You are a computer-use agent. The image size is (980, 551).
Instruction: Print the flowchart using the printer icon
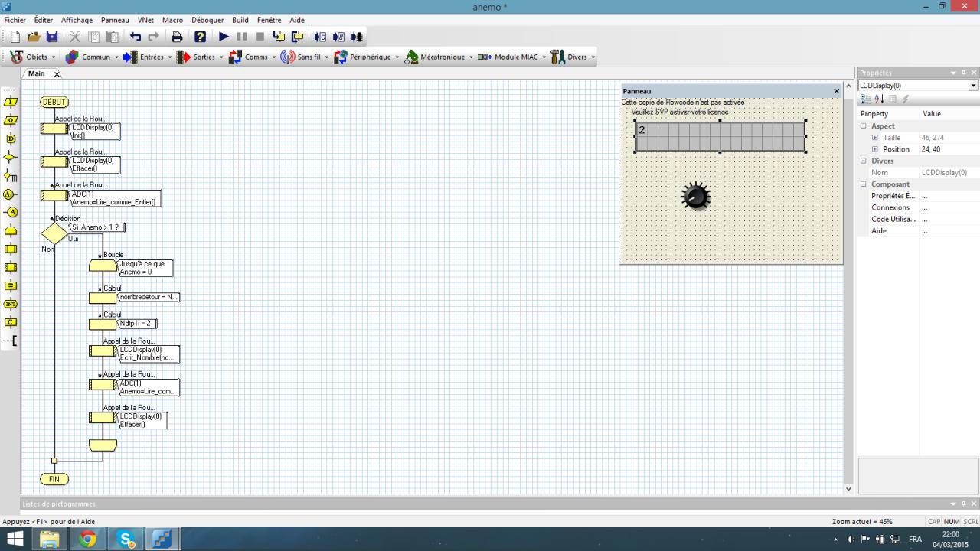click(x=177, y=37)
